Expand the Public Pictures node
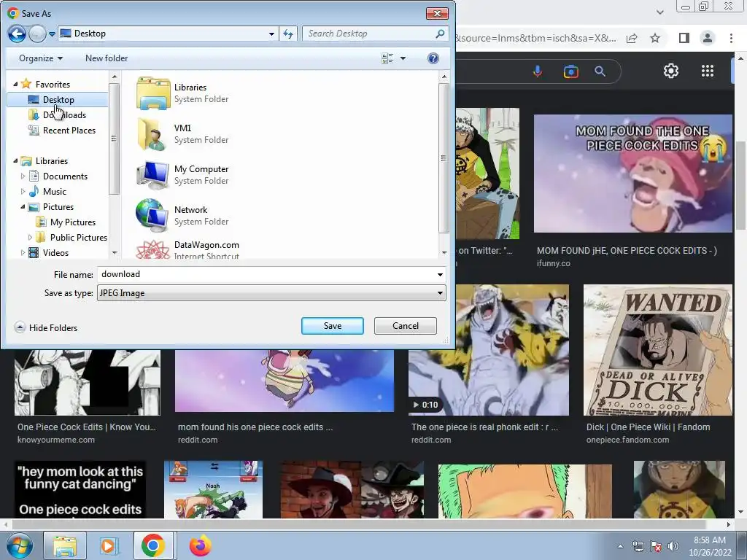The image size is (747, 560). click(x=30, y=237)
